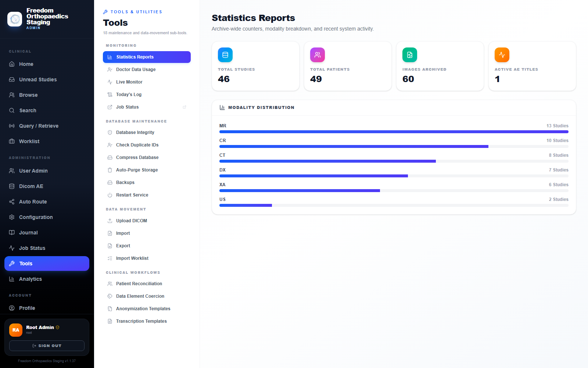Viewport: 588px width, 368px height.
Task: Open the Export tool
Action: 147,246
